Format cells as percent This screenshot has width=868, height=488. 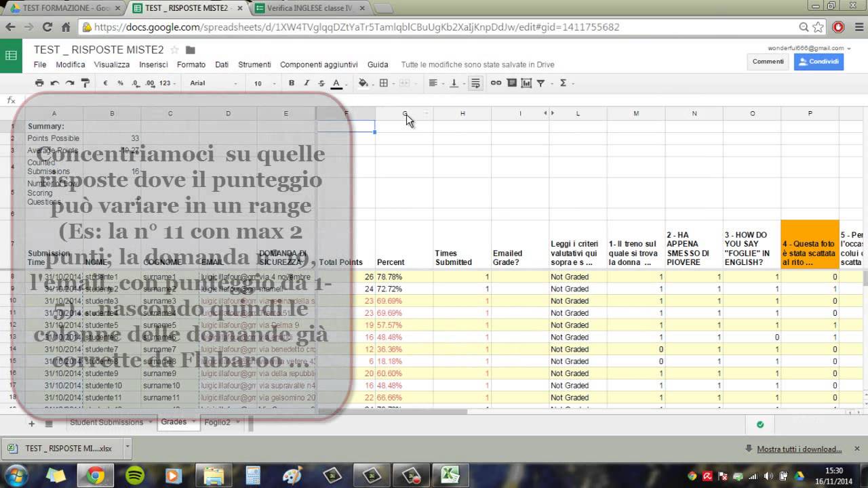(120, 83)
